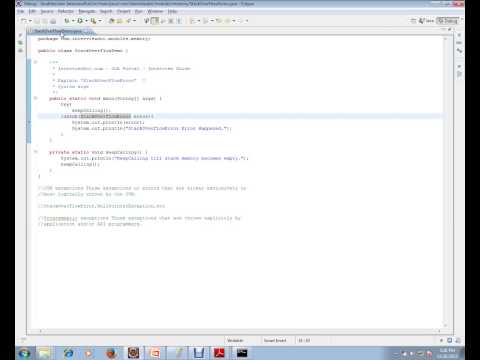Click the Programmatic exceptions comment line
The image size is (480, 360).
[x=139, y=218]
